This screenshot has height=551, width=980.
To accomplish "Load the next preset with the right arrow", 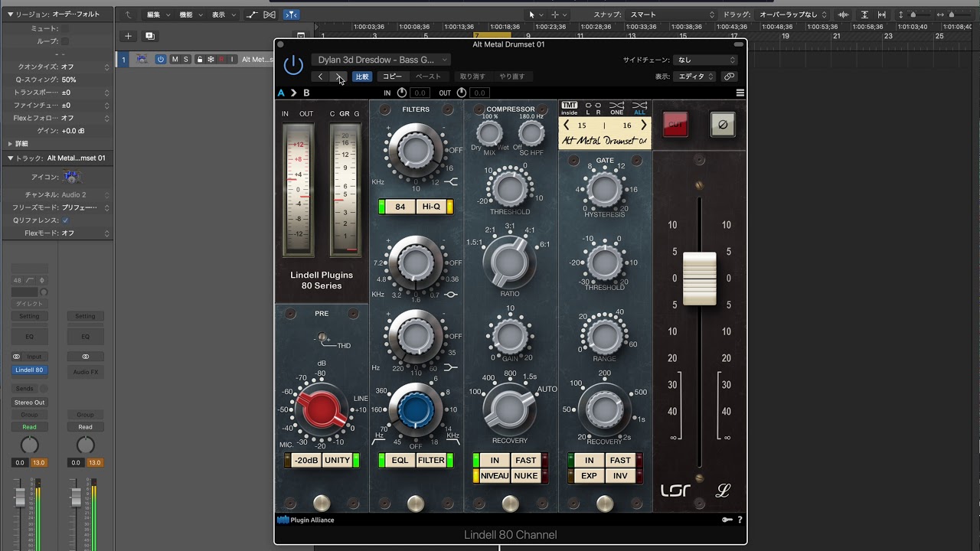I will [338, 77].
